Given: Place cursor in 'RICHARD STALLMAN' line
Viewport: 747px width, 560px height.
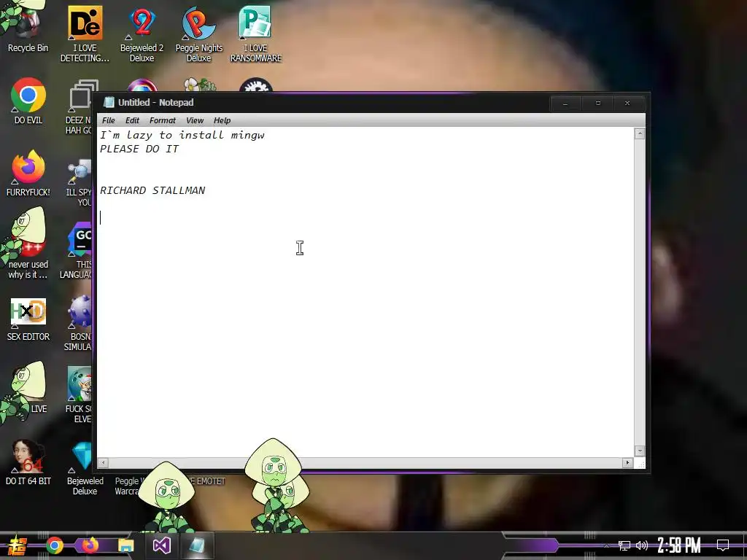Looking at the screenshot, I should (152, 190).
